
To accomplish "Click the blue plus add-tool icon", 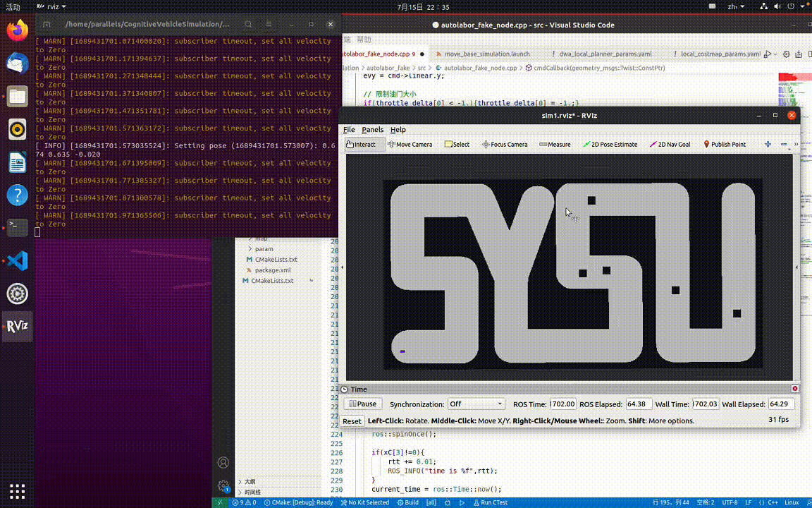I will (768, 144).
